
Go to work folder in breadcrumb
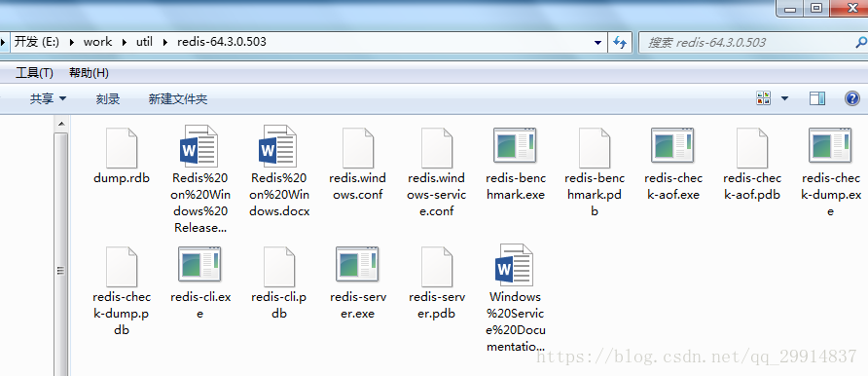click(x=97, y=42)
